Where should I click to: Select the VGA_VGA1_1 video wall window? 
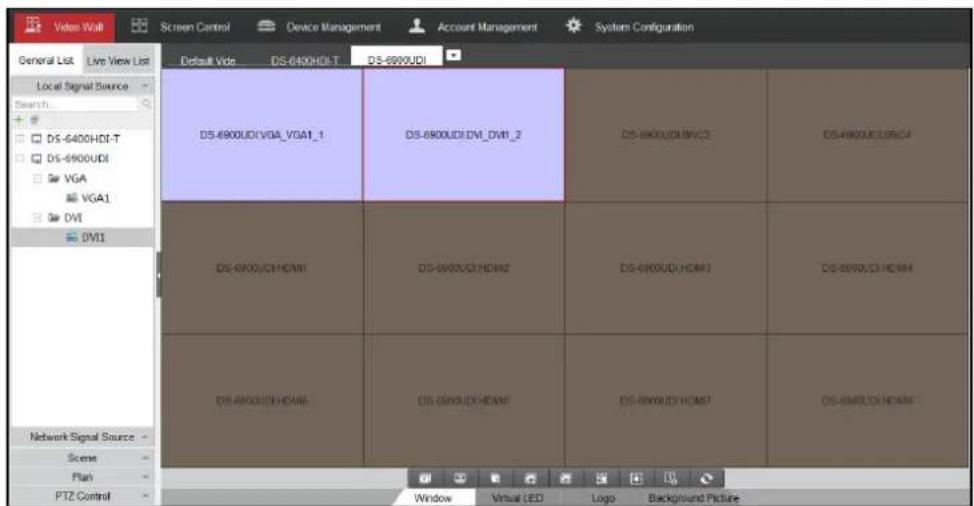pos(262,135)
